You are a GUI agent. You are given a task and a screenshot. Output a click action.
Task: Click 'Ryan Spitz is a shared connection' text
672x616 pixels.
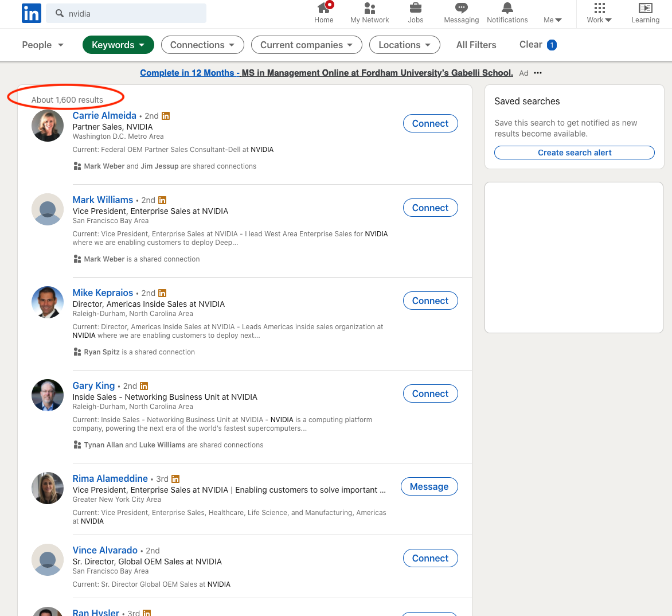point(139,352)
